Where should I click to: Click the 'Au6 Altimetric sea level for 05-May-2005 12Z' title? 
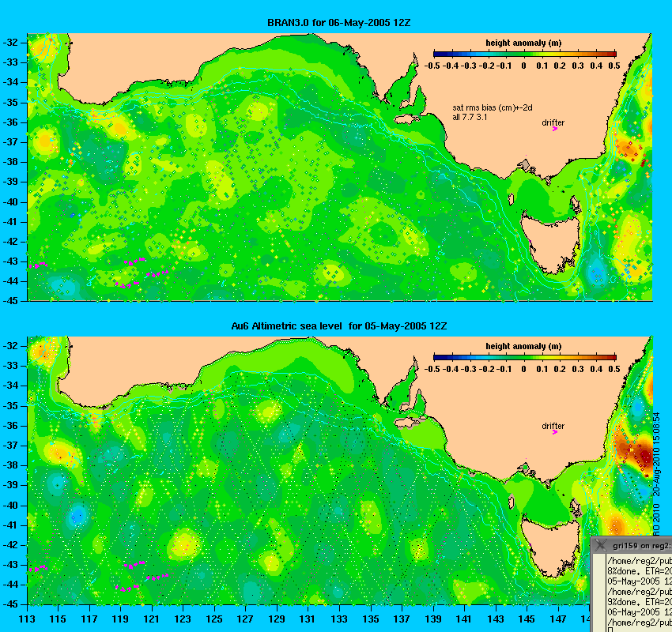pyautogui.click(x=339, y=326)
